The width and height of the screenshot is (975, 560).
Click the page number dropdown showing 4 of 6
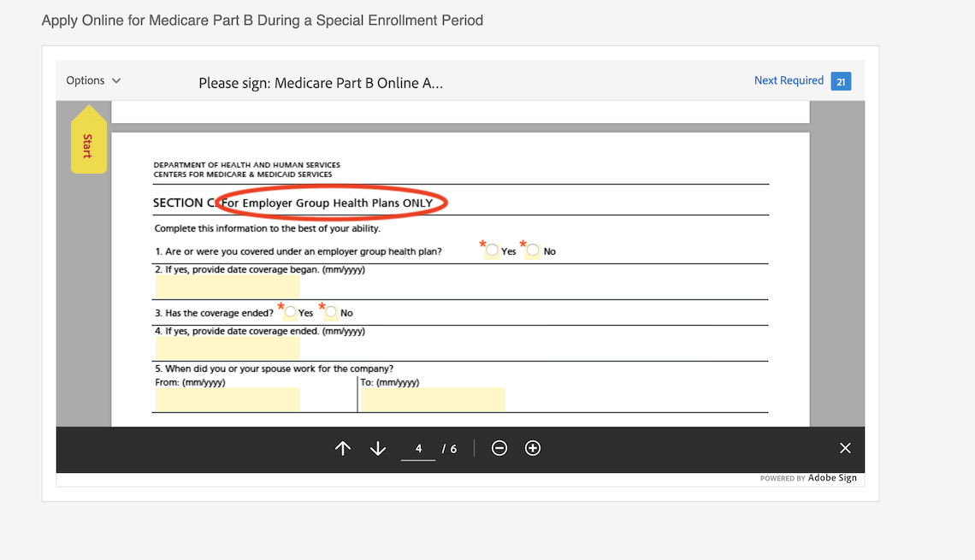click(x=418, y=447)
